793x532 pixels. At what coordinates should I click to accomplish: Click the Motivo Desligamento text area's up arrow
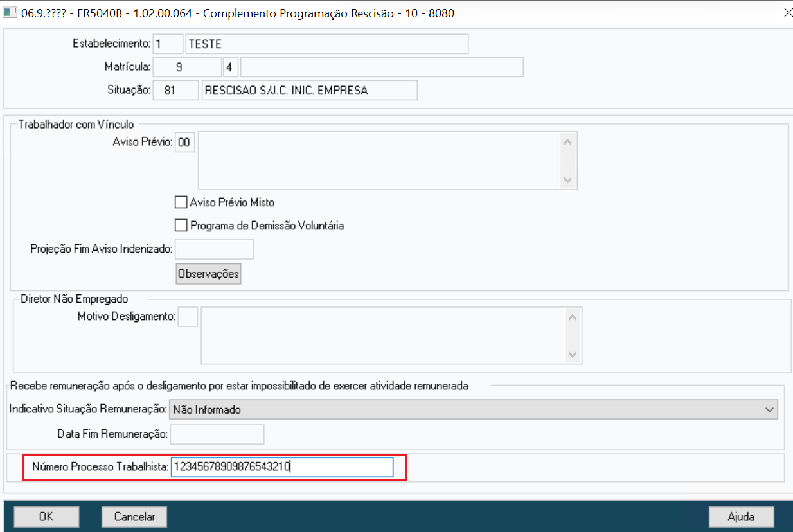(x=572, y=317)
